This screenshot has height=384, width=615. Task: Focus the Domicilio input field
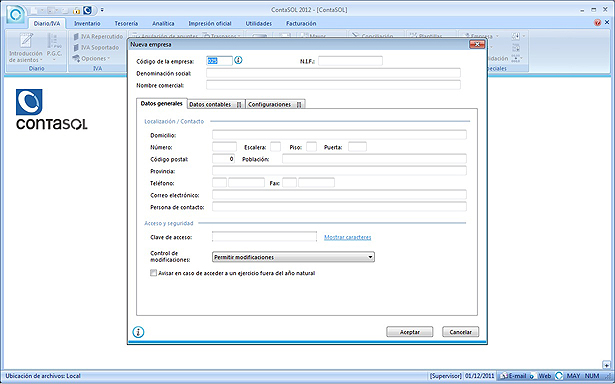point(339,135)
